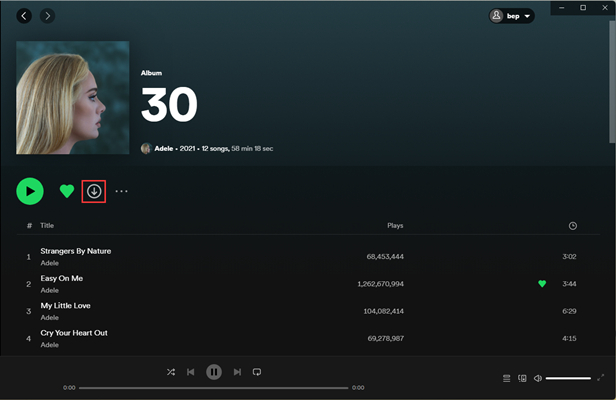Image resolution: width=616 pixels, height=400 pixels.
Task: Go back with the left arrow button
Action: click(x=24, y=16)
